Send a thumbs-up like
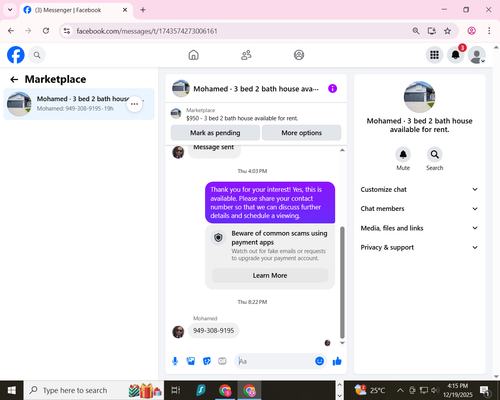The width and height of the screenshot is (500, 400). pos(337,361)
